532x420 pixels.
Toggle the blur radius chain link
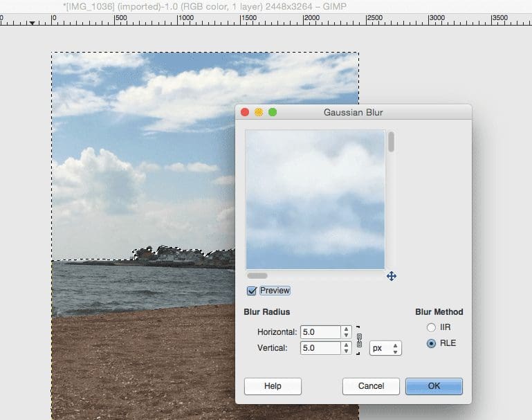coord(359,340)
